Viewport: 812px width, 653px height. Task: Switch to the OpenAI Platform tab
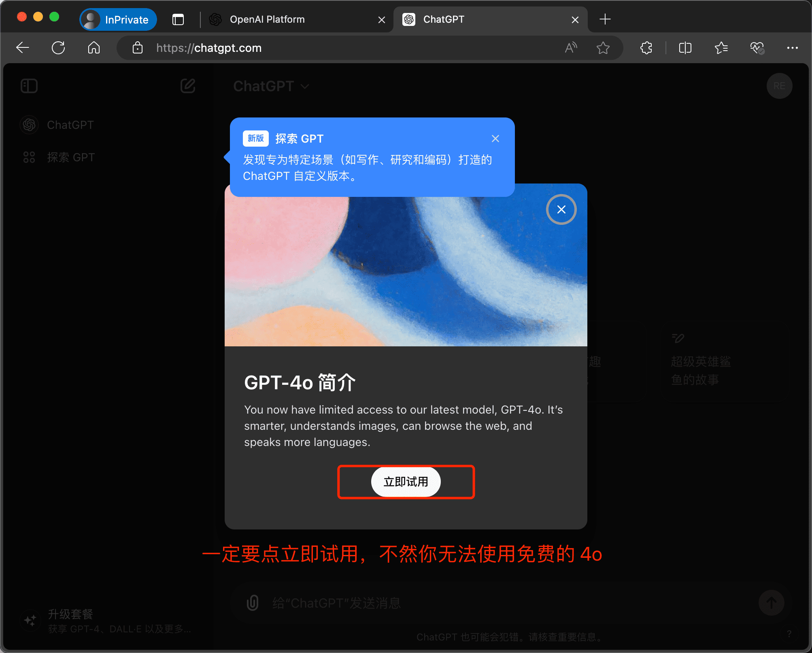[x=267, y=19]
